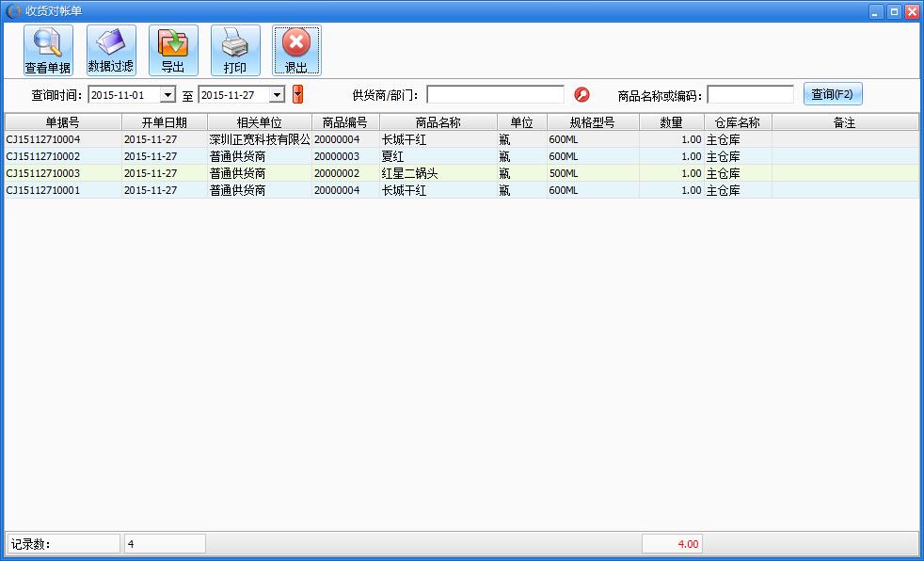Click the red supplier search icon
The height and width of the screenshot is (561, 924).
click(581, 94)
